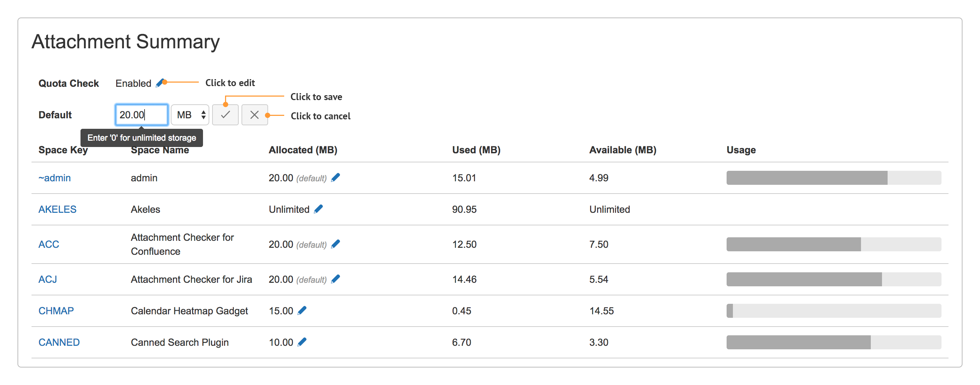The height and width of the screenshot is (385, 980).
Task: Click the pencil icon beside AKELES Unlimited allocation
Action: point(319,209)
